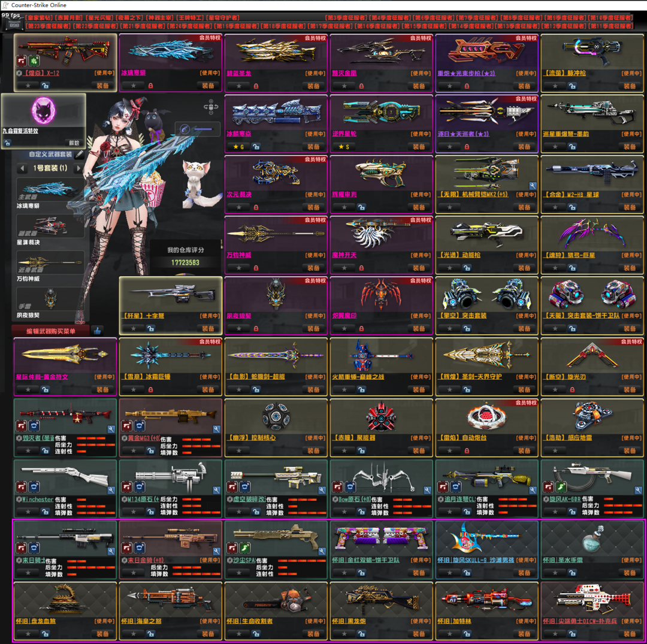Click the wrench icon on Winchester card
Image resolution: width=647 pixels, height=644 pixels.
pos(111,490)
